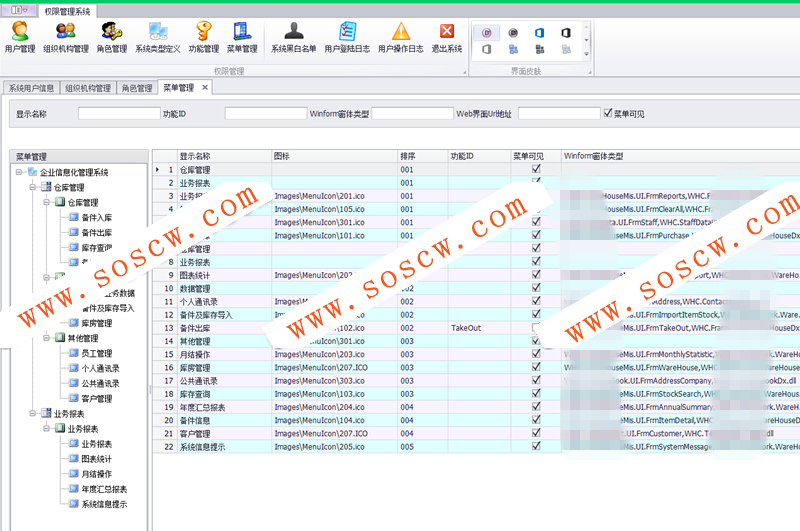Open 功能管理 key icon
Screen dimensions: 800x531
pos(204,37)
